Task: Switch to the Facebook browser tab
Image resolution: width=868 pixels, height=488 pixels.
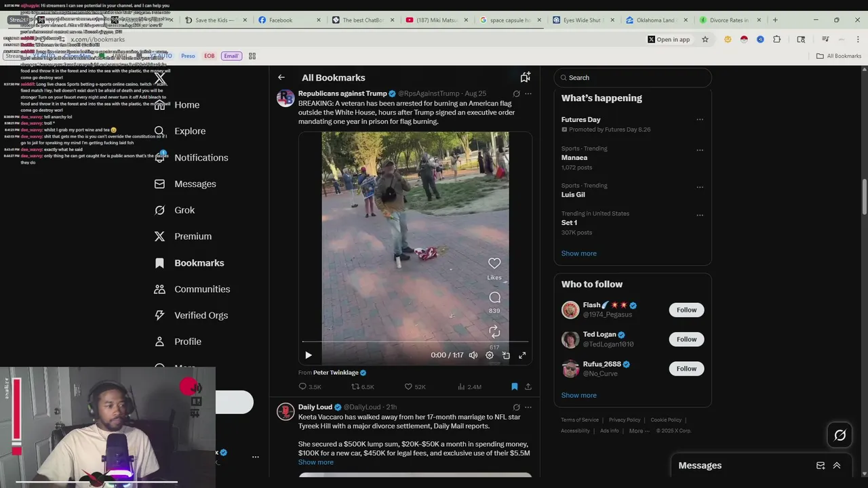Action: point(288,20)
